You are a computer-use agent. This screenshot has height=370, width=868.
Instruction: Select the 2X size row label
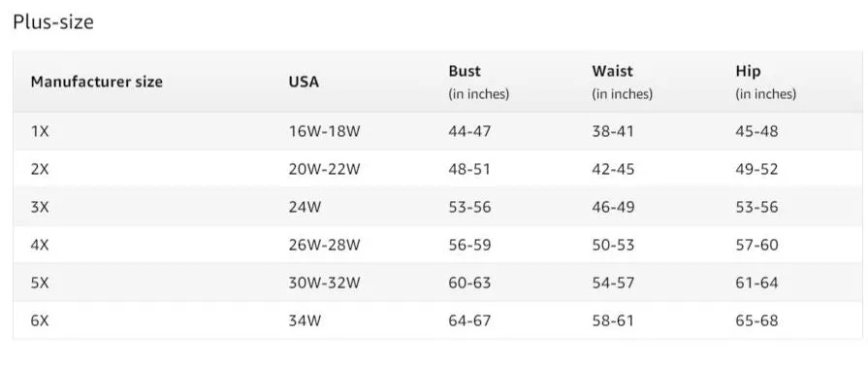40,169
